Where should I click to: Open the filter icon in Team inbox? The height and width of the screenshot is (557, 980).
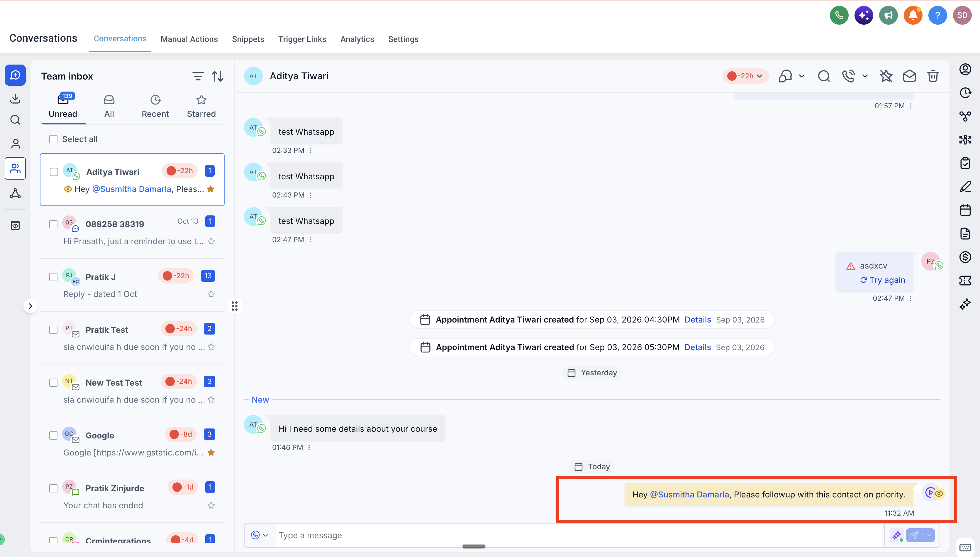coord(198,76)
